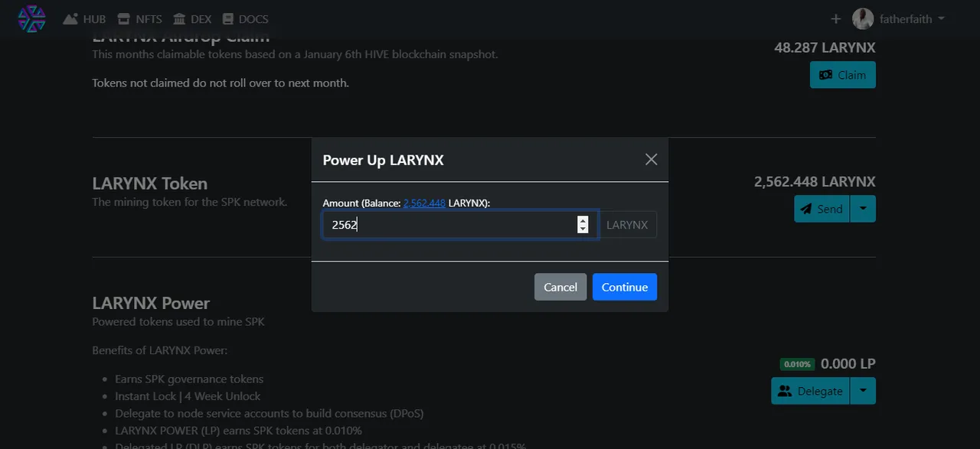The width and height of the screenshot is (980, 449).
Task: Click the 'Instant Lock | 4 Week Unlock' bullet
Action: [x=188, y=396]
